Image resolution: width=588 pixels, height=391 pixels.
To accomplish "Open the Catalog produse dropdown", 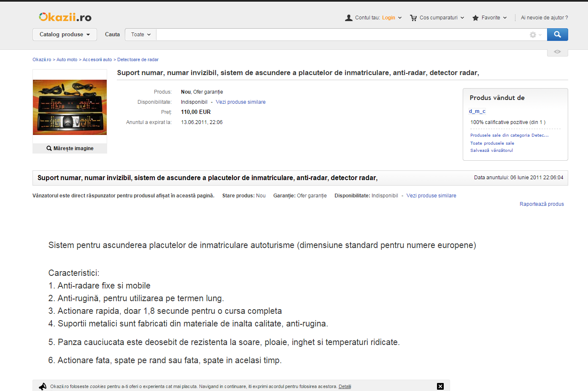I will [64, 34].
